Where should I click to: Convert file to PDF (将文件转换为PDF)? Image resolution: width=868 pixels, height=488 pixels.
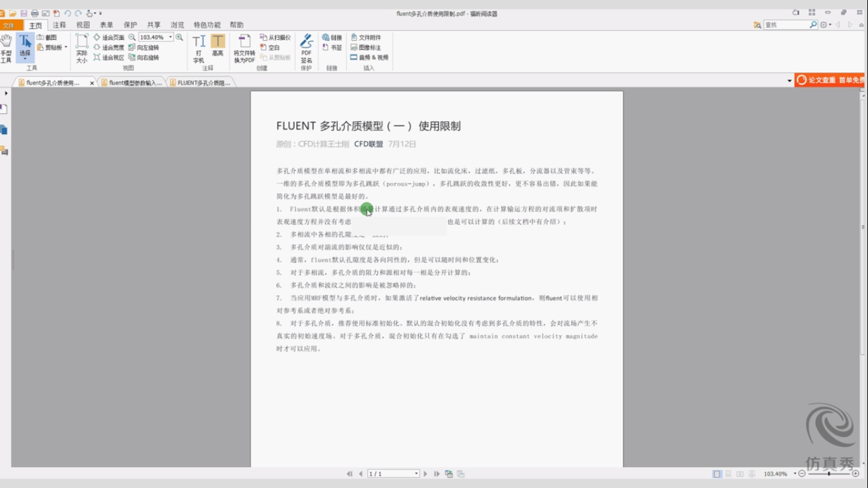coord(245,49)
